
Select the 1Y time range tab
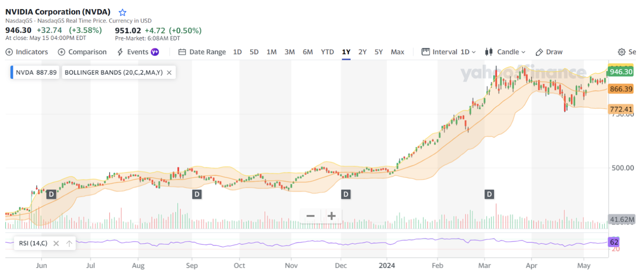pyautogui.click(x=346, y=52)
